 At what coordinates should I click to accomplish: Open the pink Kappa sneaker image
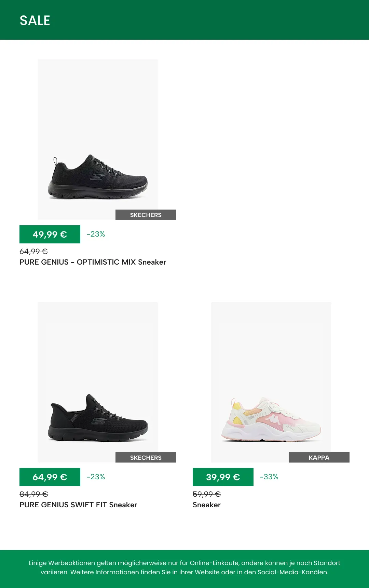click(x=271, y=382)
